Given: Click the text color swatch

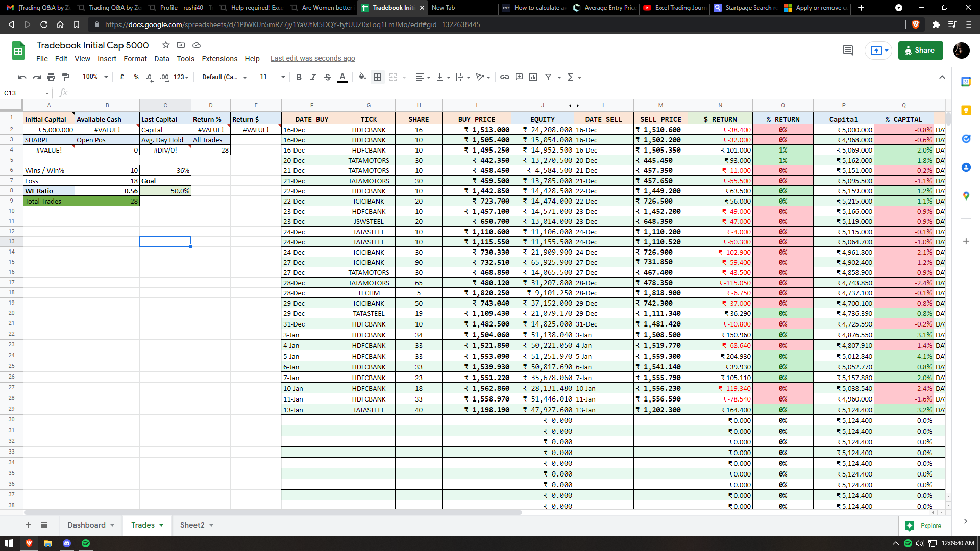Looking at the screenshot, I should tap(342, 77).
